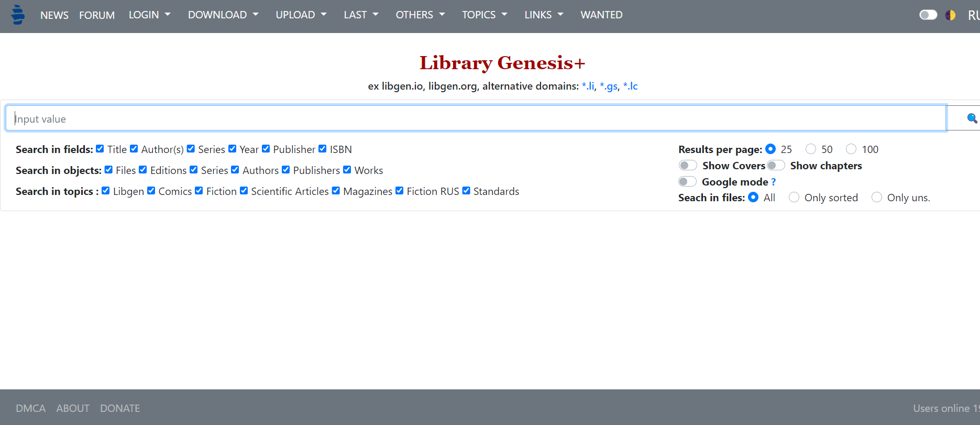Open the *.lc alternative domain link
Viewport: 980px width, 425px height.
(x=631, y=86)
